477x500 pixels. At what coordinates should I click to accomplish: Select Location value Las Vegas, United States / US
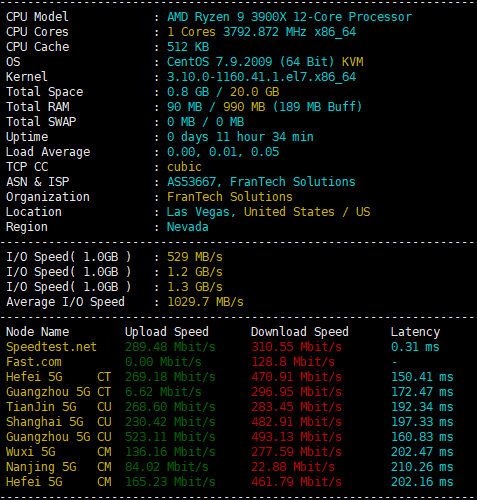point(268,212)
